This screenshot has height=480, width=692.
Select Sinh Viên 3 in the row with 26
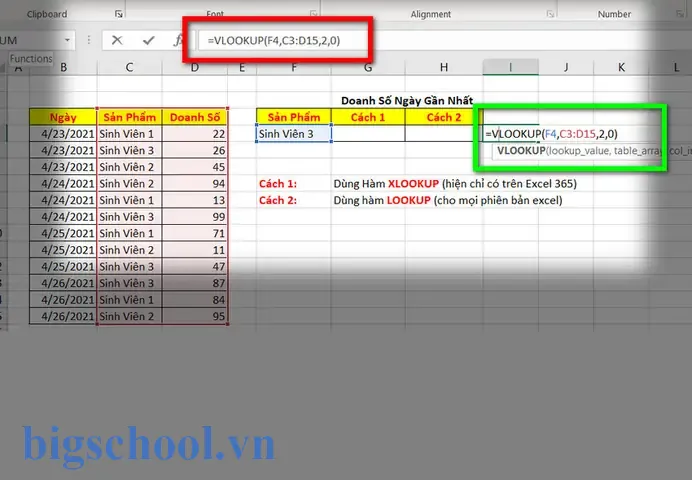tap(129, 150)
